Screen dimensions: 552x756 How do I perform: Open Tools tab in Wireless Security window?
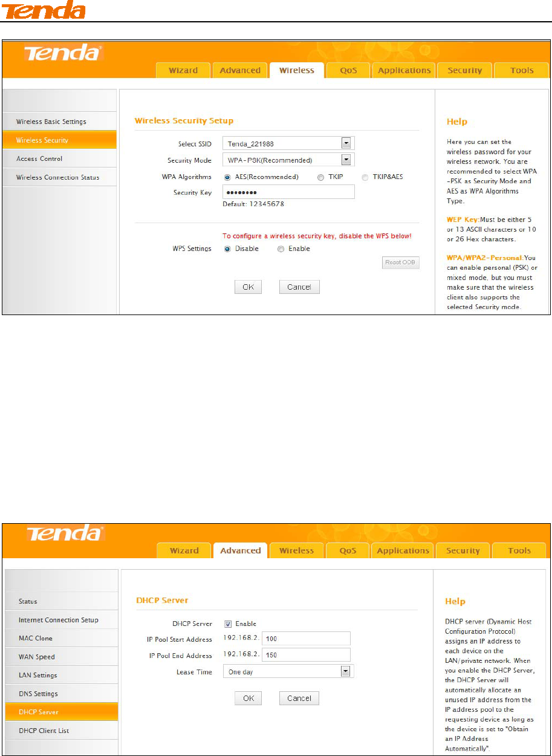coord(522,70)
